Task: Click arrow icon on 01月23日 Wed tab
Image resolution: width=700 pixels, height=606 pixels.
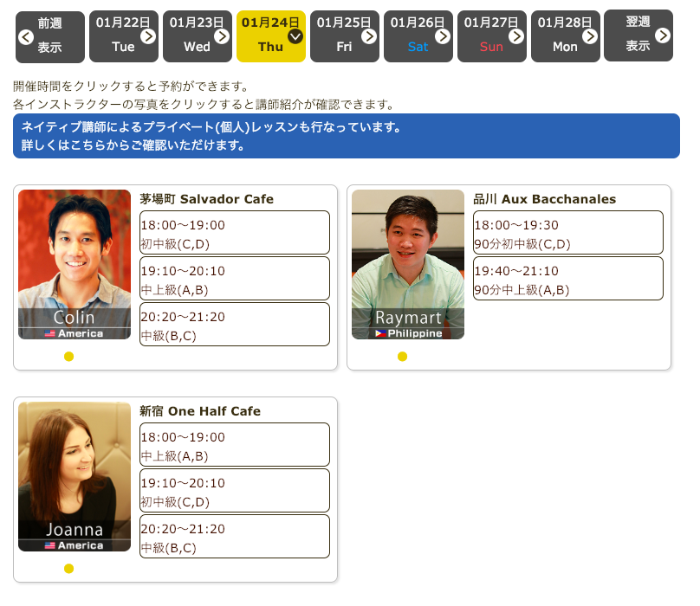Action: tap(222, 36)
